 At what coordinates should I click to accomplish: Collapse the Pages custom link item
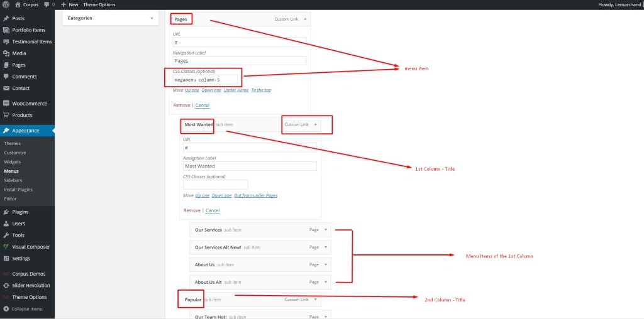pyautogui.click(x=306, y=19)
